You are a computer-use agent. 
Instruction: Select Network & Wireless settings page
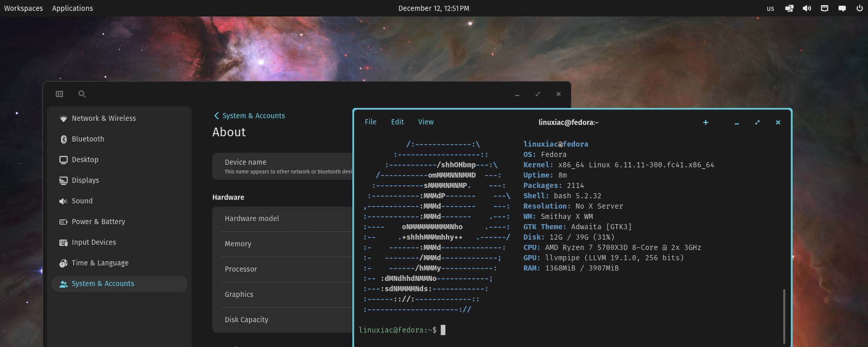point(119,118)
